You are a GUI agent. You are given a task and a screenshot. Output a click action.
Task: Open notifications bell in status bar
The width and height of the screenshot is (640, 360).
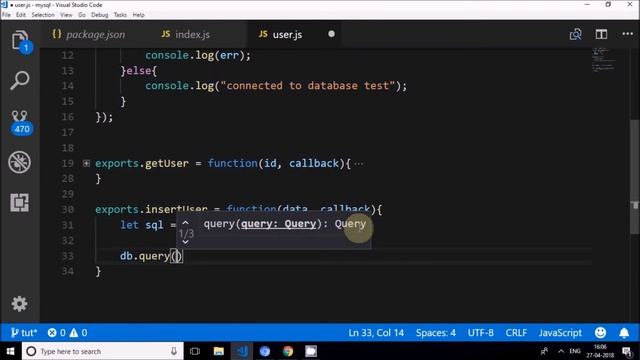pyautogui.click(x=624, y=333)
